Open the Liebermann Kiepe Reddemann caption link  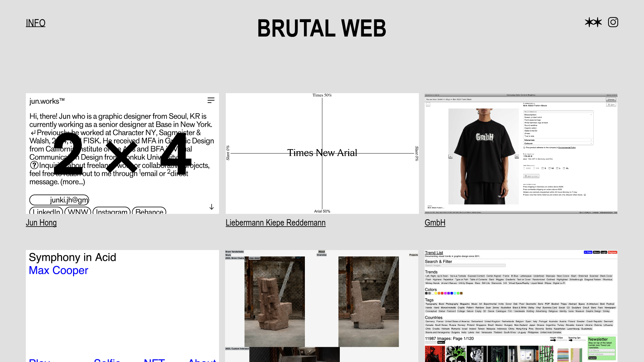pos(275,223)
